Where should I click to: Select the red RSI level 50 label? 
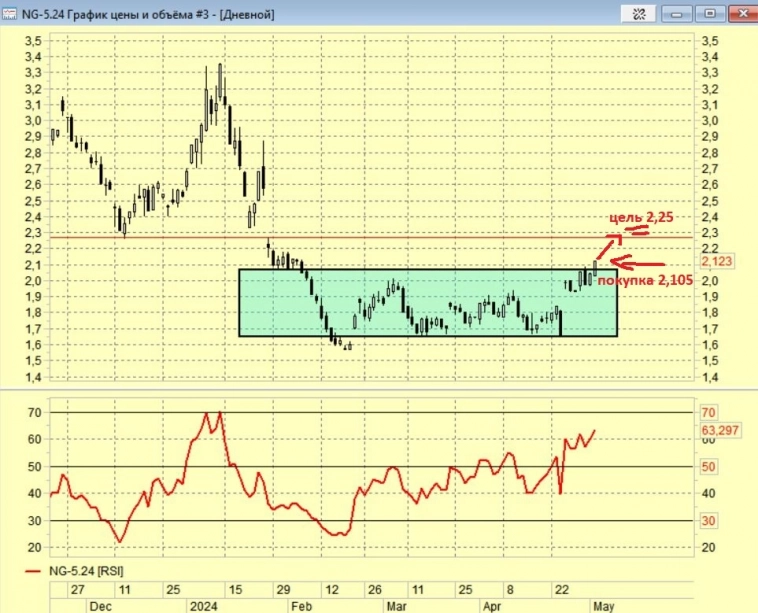coord(707,467)
